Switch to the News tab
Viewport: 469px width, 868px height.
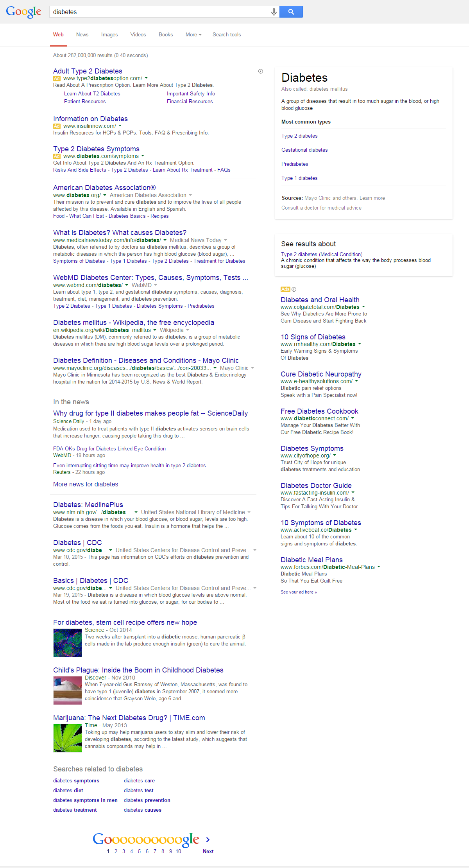coord(82,35)
